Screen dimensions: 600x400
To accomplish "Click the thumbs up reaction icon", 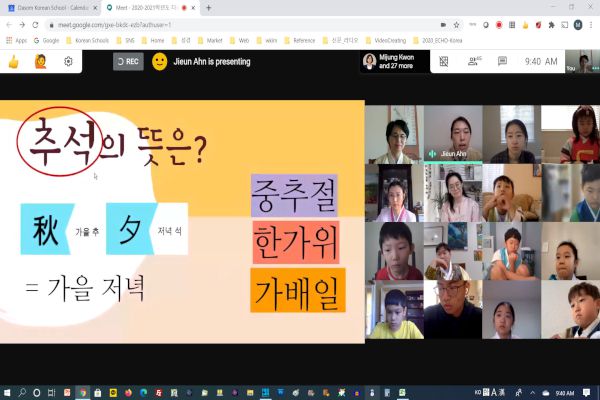I will click(x=13, y=62).
